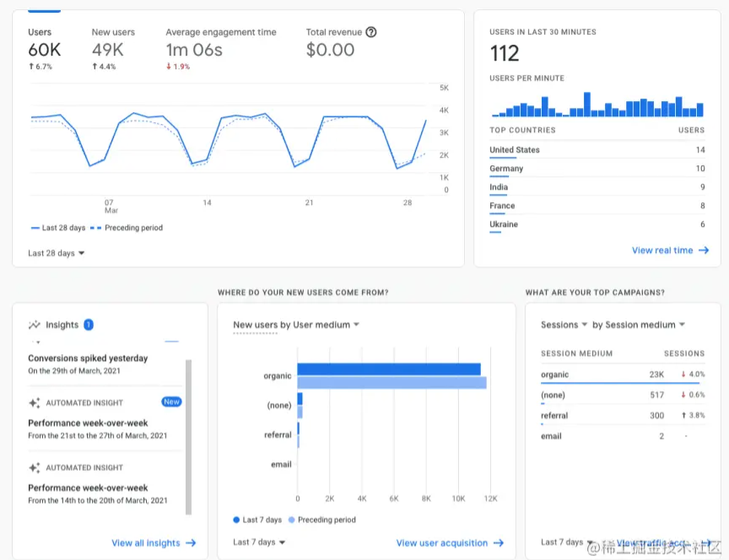Click the (none) session medium row
Image resolution: width=729 pixels, height=560 pixels.
(623, 395)
